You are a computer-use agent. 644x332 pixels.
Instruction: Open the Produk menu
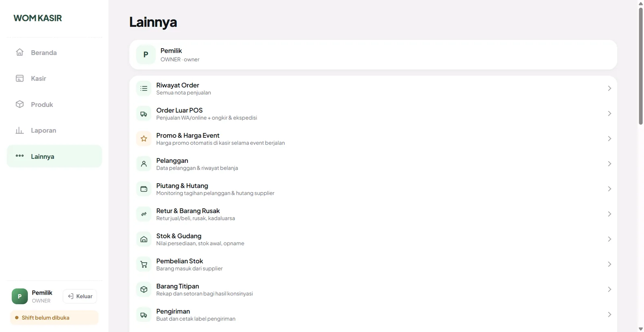click(54, 104)
